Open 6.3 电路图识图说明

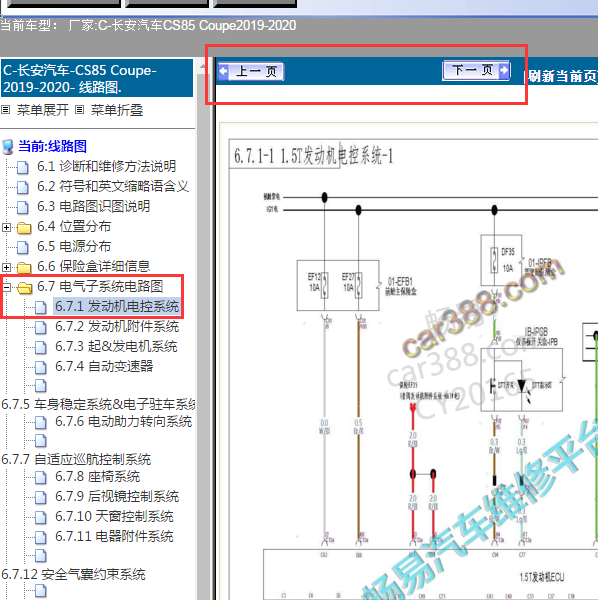93,206
